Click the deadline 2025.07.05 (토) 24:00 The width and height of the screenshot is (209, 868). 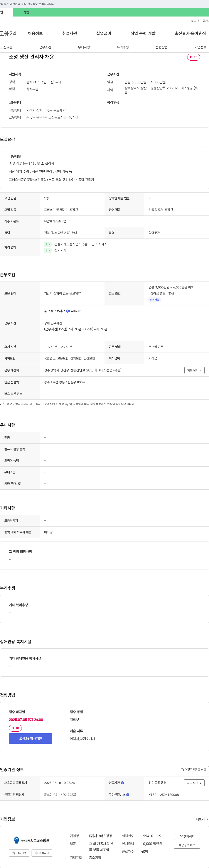coord(26,719)
